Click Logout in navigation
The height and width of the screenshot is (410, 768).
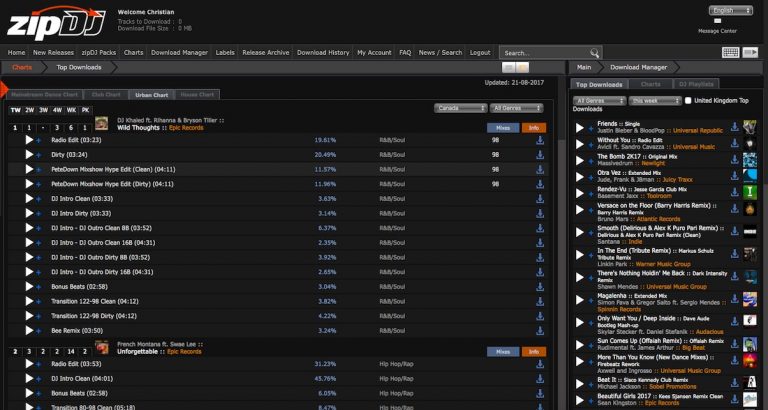(x=480, y=52)
